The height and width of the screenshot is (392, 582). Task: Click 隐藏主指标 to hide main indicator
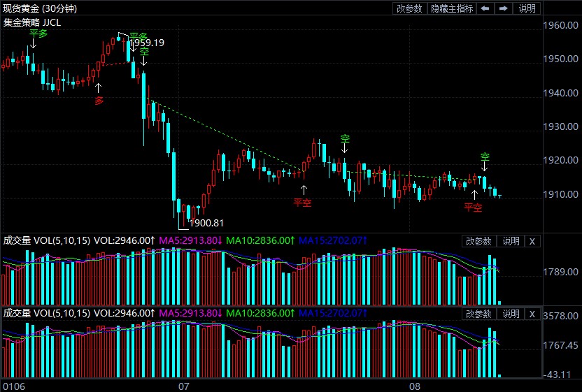(452, 8)
